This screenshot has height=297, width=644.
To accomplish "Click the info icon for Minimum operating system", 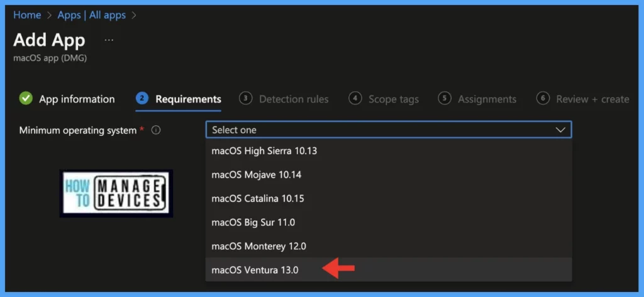I will pyautogui.click(x=156, y=130).
